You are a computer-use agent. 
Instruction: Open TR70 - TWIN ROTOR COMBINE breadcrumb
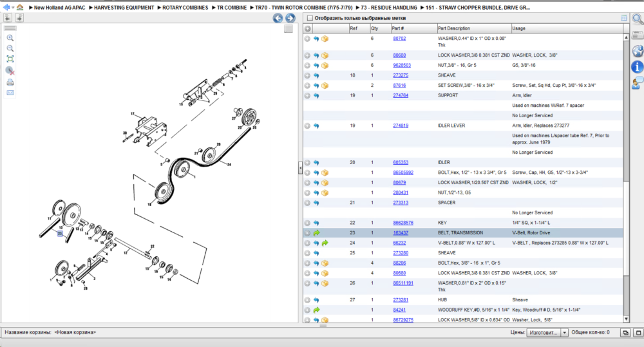point(303,7)
